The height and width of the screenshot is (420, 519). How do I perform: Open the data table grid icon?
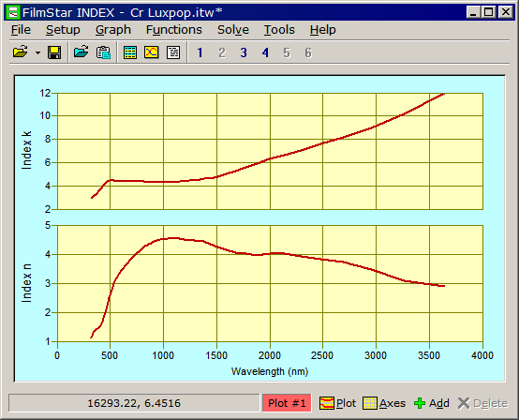pyautogui.click(x=129, y=52)
